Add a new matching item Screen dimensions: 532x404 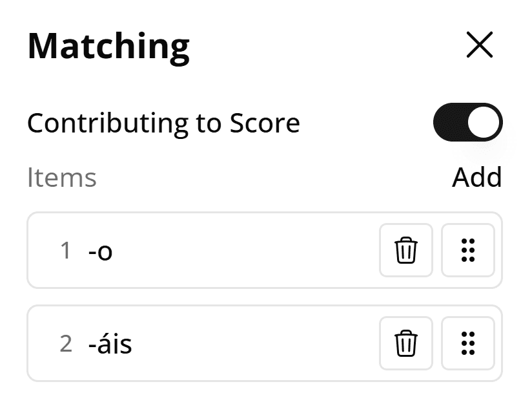476,177
